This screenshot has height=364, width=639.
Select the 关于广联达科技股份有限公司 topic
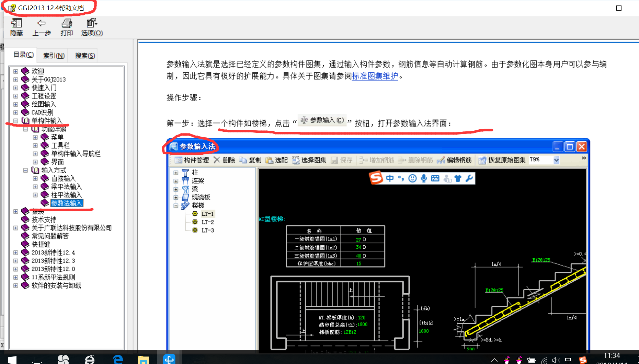tap(71, 228)
